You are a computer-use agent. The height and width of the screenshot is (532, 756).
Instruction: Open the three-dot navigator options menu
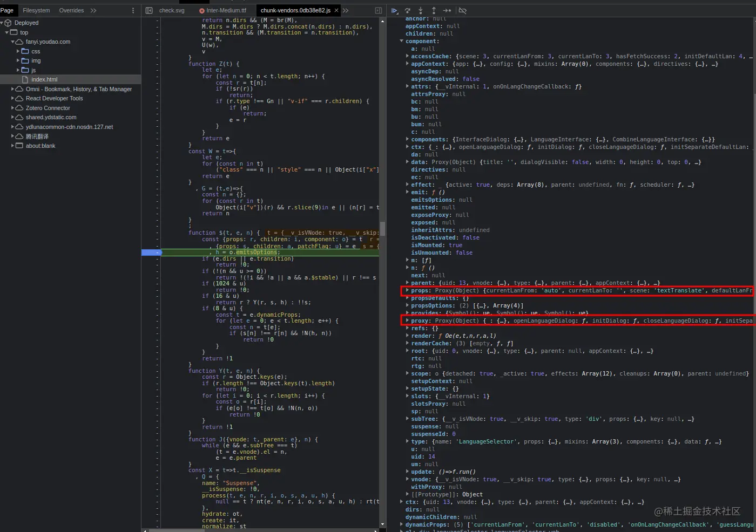click(133, 10)
